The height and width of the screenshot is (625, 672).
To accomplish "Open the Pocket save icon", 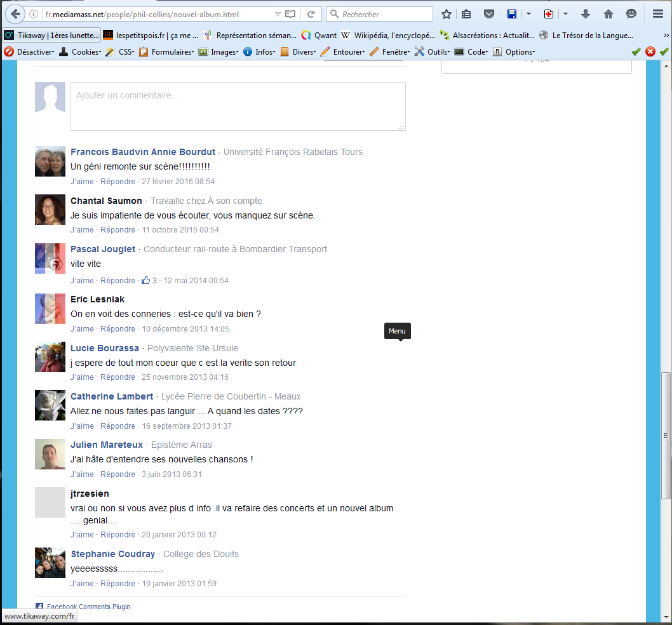I will click(488, 14).
